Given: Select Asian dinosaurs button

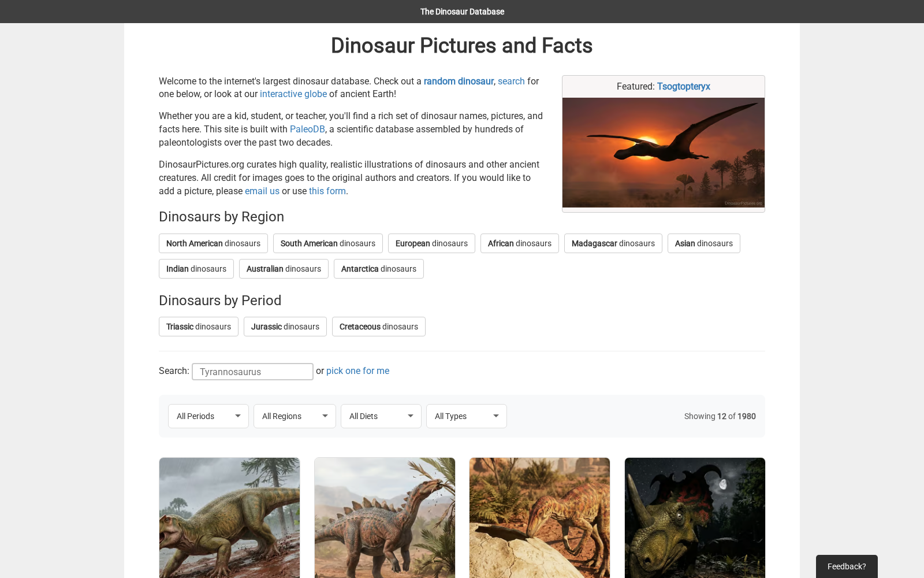Looking at the screenshot, I should click(704, 243).
